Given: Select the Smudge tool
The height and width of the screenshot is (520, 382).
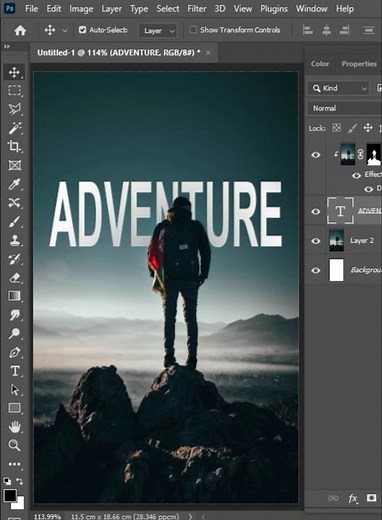Looking at the screenshot, I should coord(14,315).
